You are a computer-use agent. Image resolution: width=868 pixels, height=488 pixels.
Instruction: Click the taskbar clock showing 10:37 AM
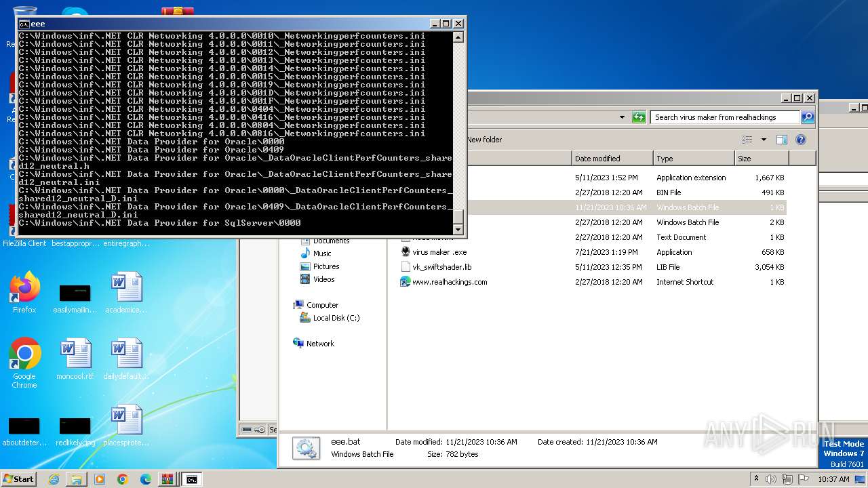[x=833, y=479]
